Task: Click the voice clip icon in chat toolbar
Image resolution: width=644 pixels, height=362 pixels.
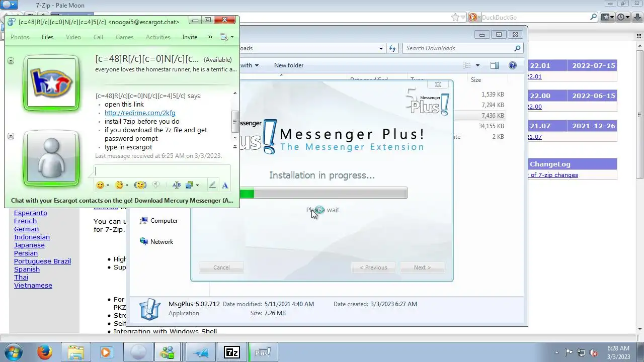Action: [x=156, y=185]
